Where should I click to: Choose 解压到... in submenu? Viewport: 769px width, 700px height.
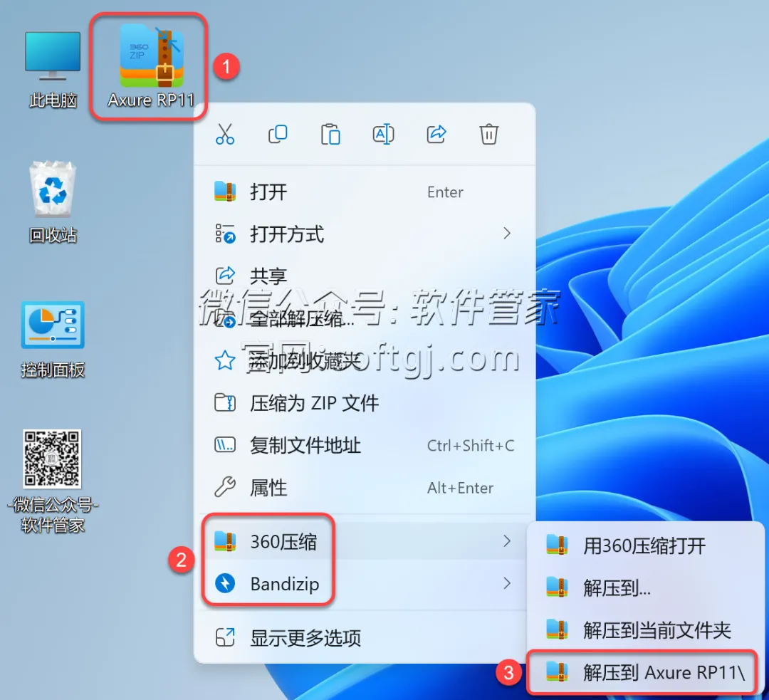click(x=644, y=587)
